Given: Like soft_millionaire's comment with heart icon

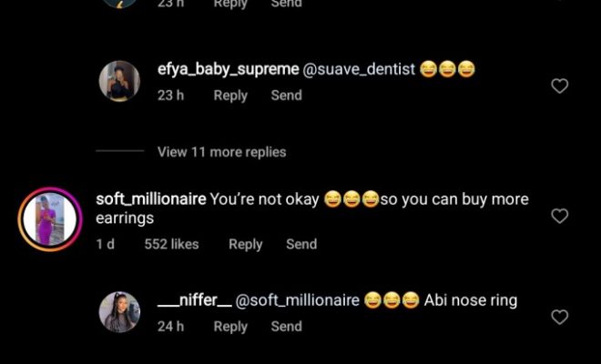Looking at the screenshot, I should point(560,217).
